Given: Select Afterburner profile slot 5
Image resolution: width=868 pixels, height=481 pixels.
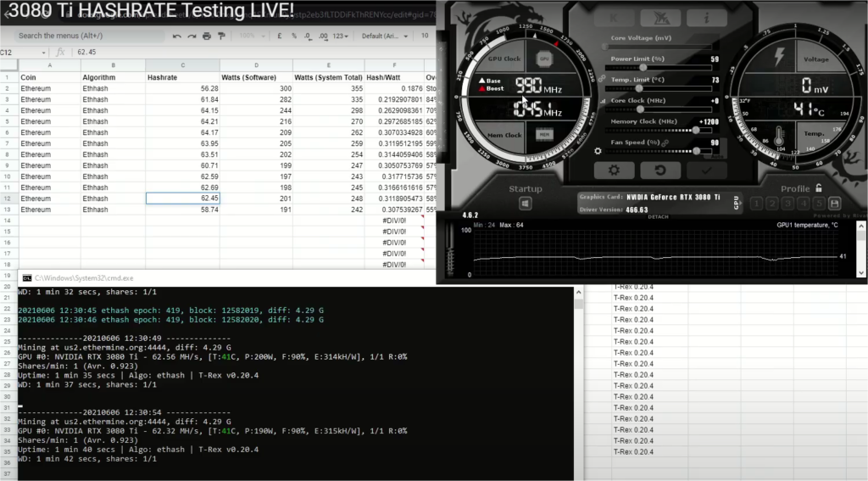Looking at the screenshot, I should pos(820,204).
